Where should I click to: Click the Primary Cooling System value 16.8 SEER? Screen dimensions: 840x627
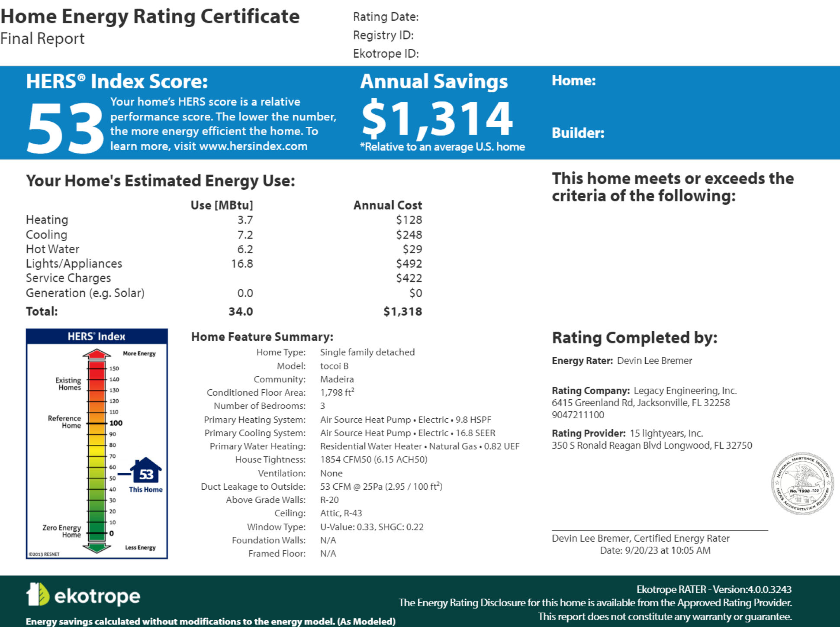[x=475, y=433]
